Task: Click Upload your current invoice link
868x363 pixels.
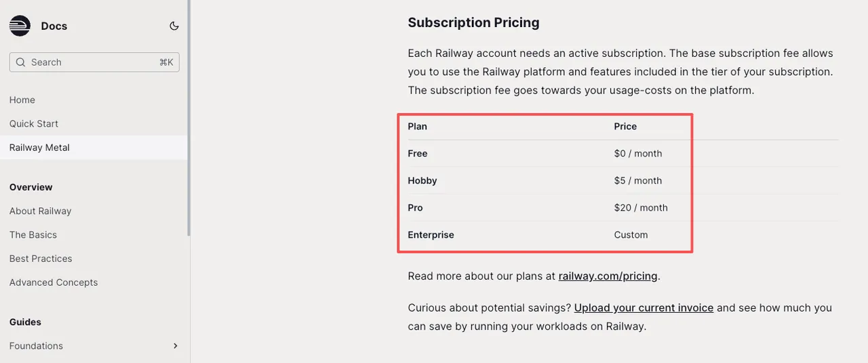Action: tap(644, 307)
